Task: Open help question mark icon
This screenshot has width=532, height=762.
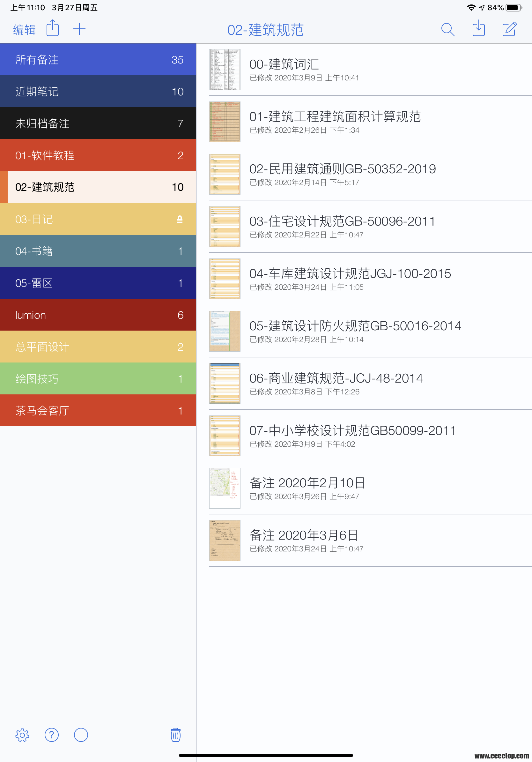Action: click(x=51, y=735)
